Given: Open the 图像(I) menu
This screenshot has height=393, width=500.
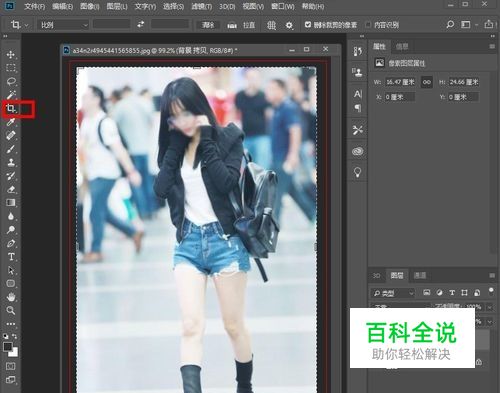Looking at the screenshot, I should [x=90, y=6].
